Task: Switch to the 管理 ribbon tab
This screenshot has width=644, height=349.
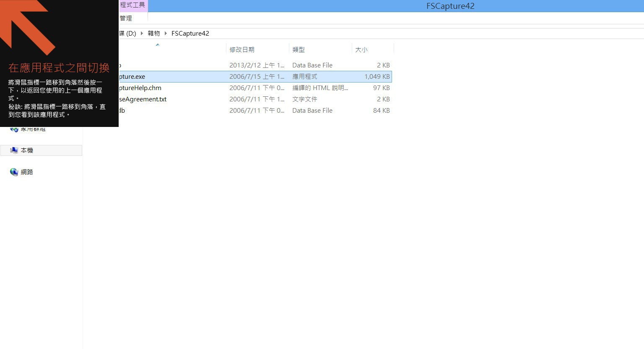Action: pyautogui.click(x=126, y=18)
